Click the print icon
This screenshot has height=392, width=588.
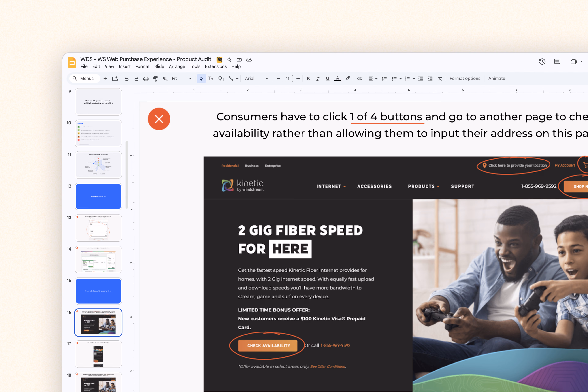[146, 79]
